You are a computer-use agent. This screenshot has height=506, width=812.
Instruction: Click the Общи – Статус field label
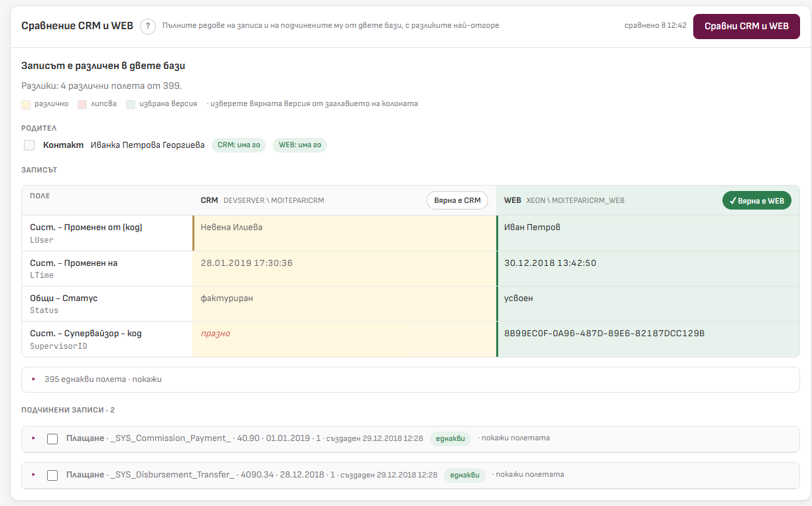(64, 298)
